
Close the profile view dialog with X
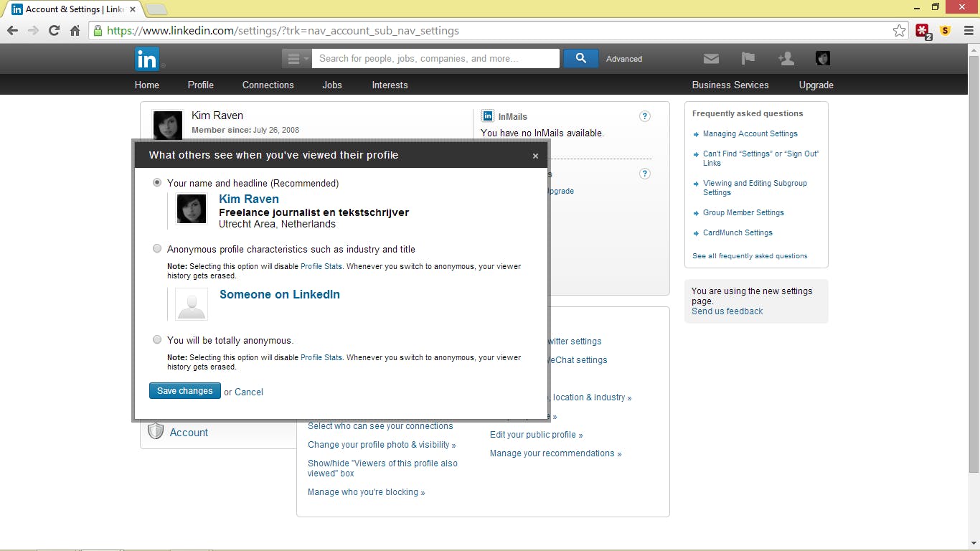click(535, 156)
